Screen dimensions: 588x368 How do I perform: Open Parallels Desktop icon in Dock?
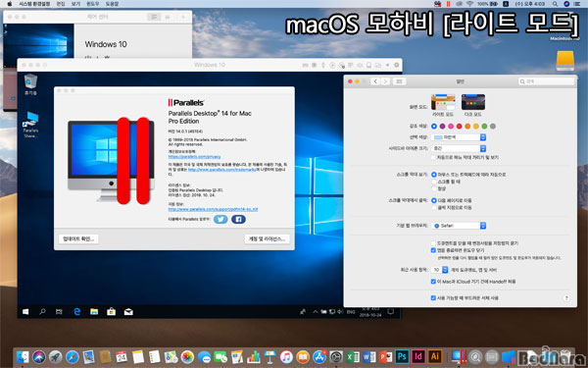click(459, 356)
